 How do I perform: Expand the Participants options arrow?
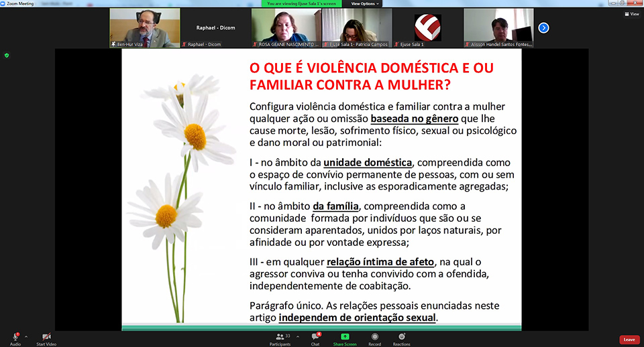[298, 336]
